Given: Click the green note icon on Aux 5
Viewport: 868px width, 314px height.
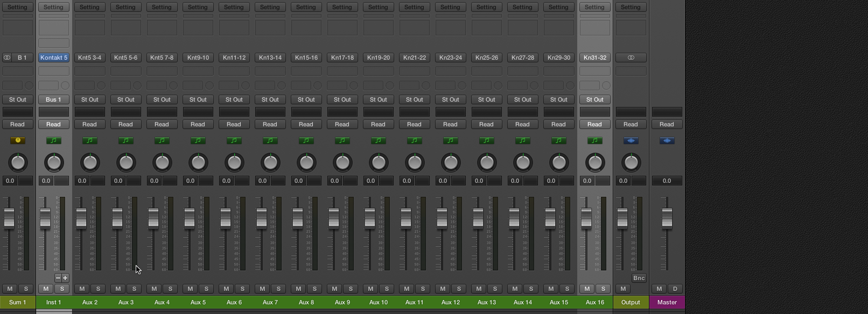Looking at the screenshot, I should click(198, 141).
